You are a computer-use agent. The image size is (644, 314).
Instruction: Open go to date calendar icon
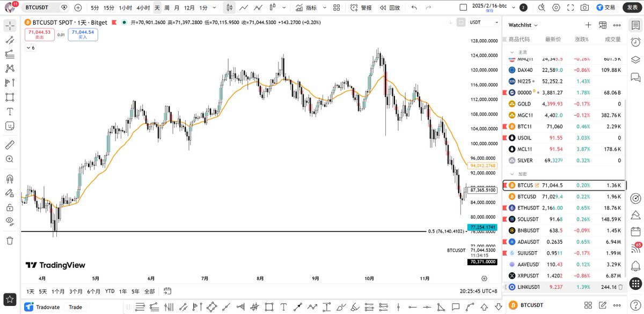[x=167, y=291]
